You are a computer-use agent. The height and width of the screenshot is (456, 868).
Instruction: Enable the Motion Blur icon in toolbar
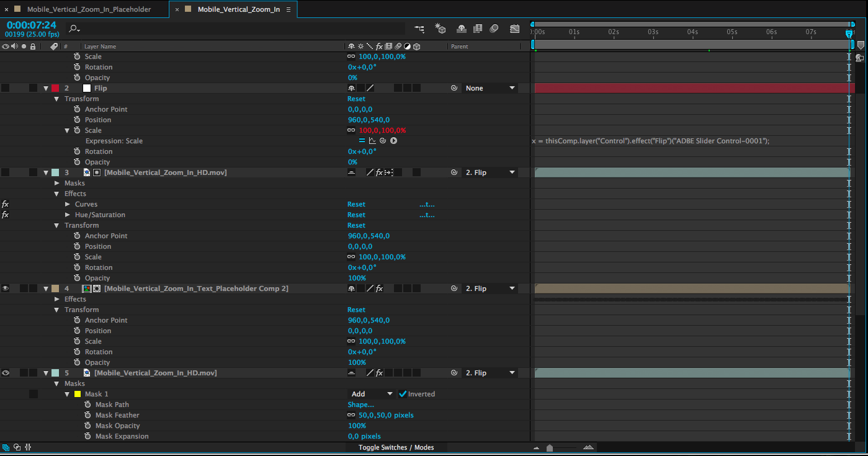click(494, 29)
